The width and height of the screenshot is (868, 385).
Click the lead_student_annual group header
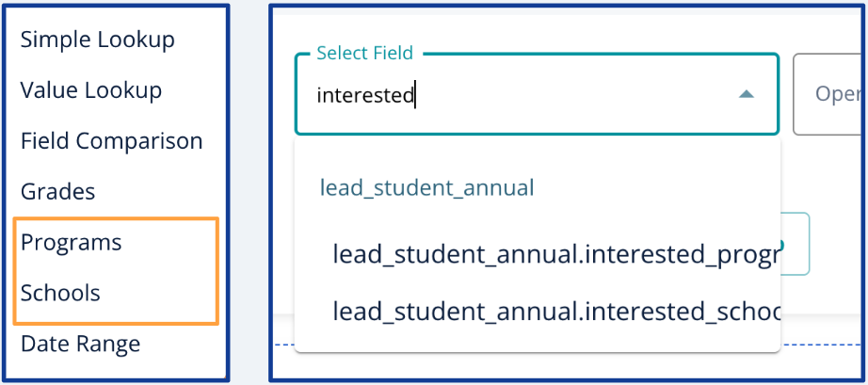click(x=426, y=188)
